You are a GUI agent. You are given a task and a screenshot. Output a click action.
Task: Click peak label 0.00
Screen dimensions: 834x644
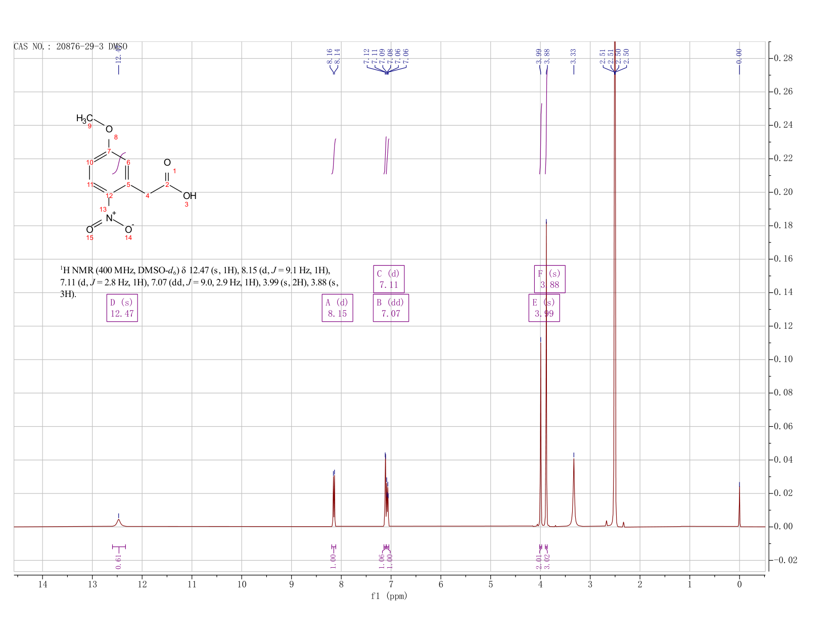739,56
